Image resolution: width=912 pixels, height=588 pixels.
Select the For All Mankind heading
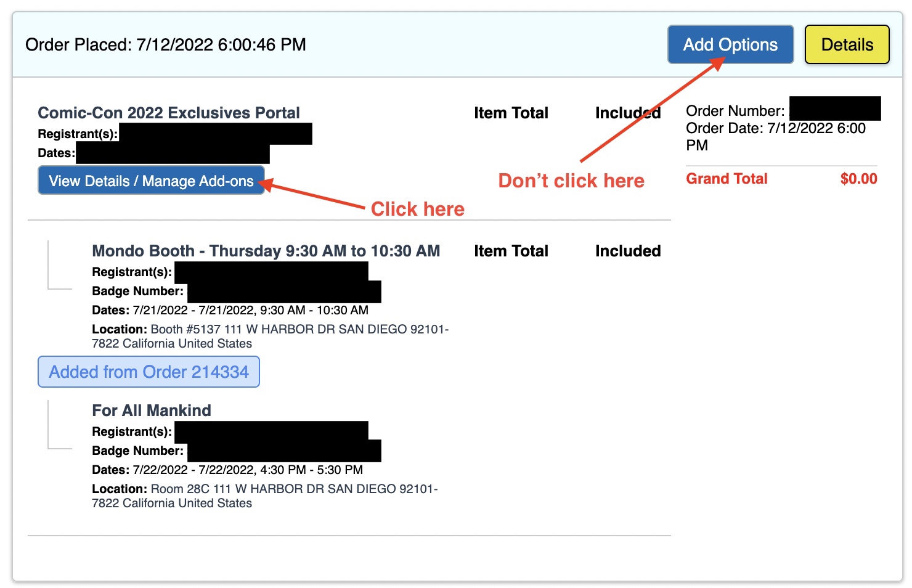point(152,410)
